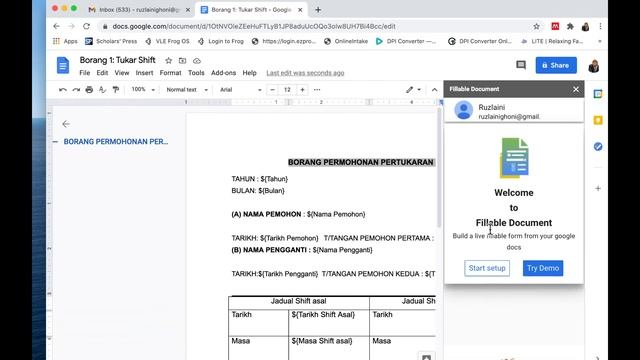
Task: Collapse the menus with the up chevron
Action: (434, 90)
